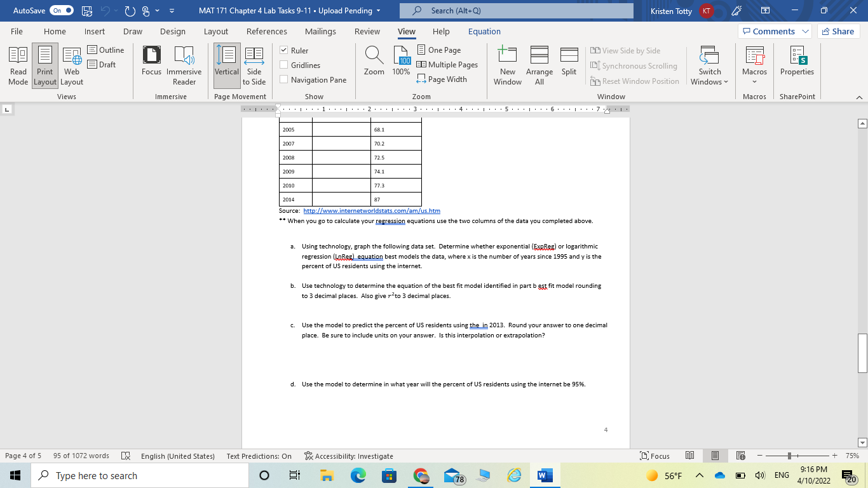Follow the internetworldstats.com source hyperlink

[x=373, y=210]
